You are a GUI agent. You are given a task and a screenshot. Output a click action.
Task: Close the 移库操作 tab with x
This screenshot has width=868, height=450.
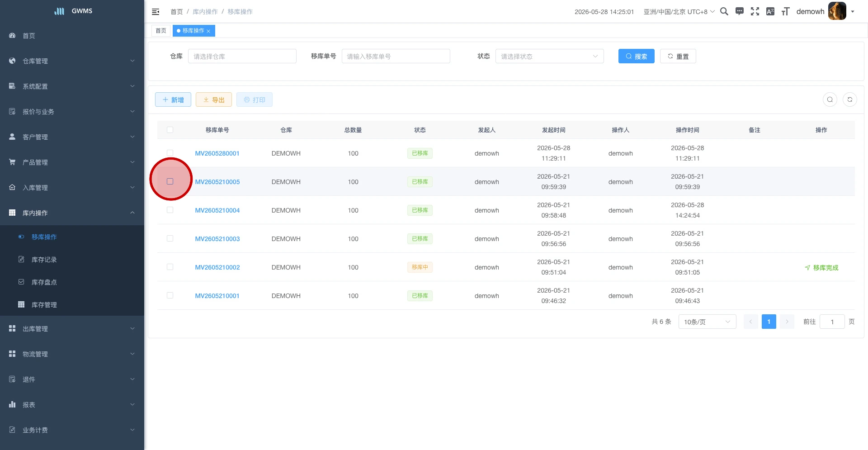pos(208,31)
